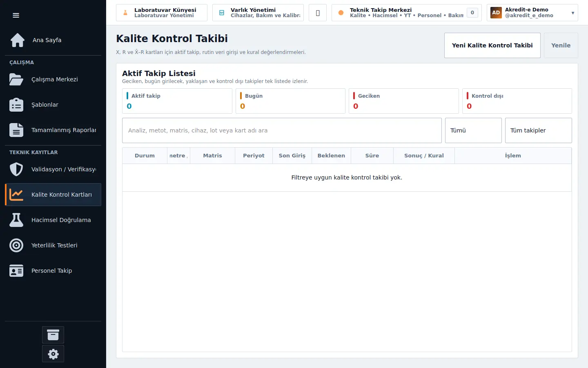Go to Çalışma Merkezi in sidebar
Screen dimensions: 588x368
[53, 79]
